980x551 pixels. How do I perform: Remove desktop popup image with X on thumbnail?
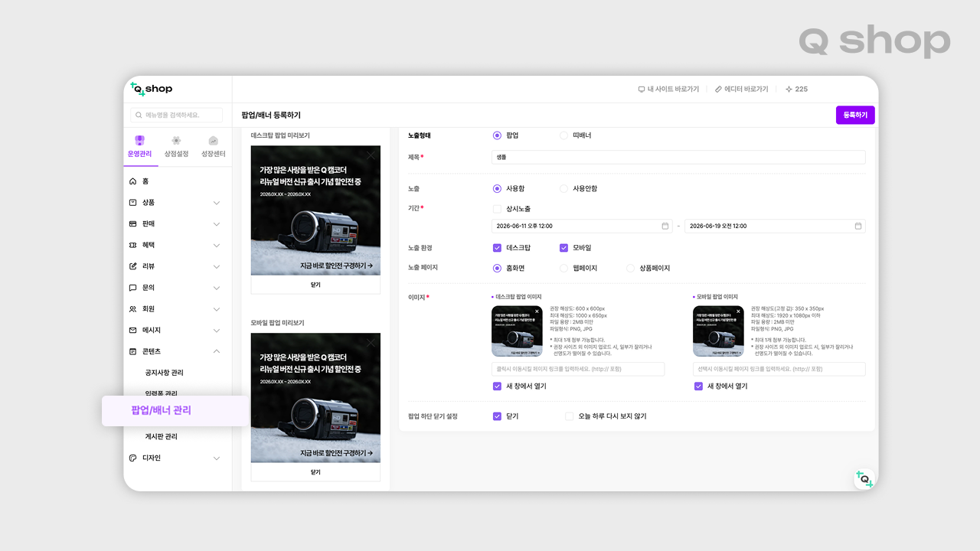tap(537, 311)
